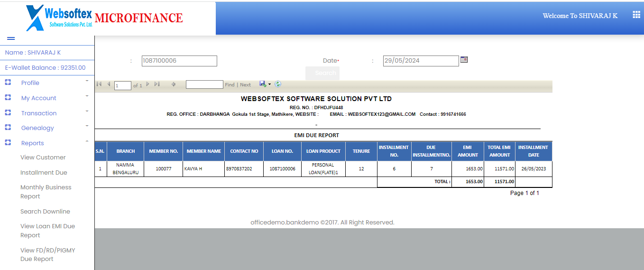This screenshot has width=644, height=270.
Task: Focus the loan number field 1087100006
Action: (179, 61)
